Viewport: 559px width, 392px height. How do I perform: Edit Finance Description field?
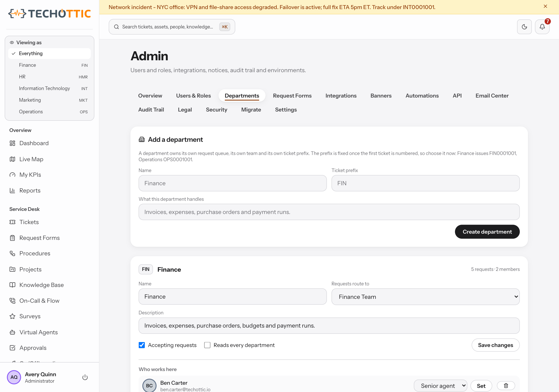(x=329, y=326)
